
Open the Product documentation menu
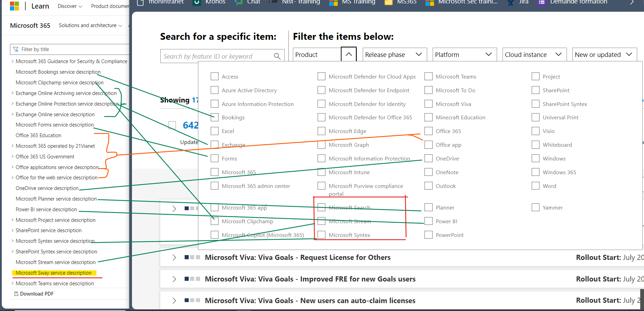[x=110, y=6]
